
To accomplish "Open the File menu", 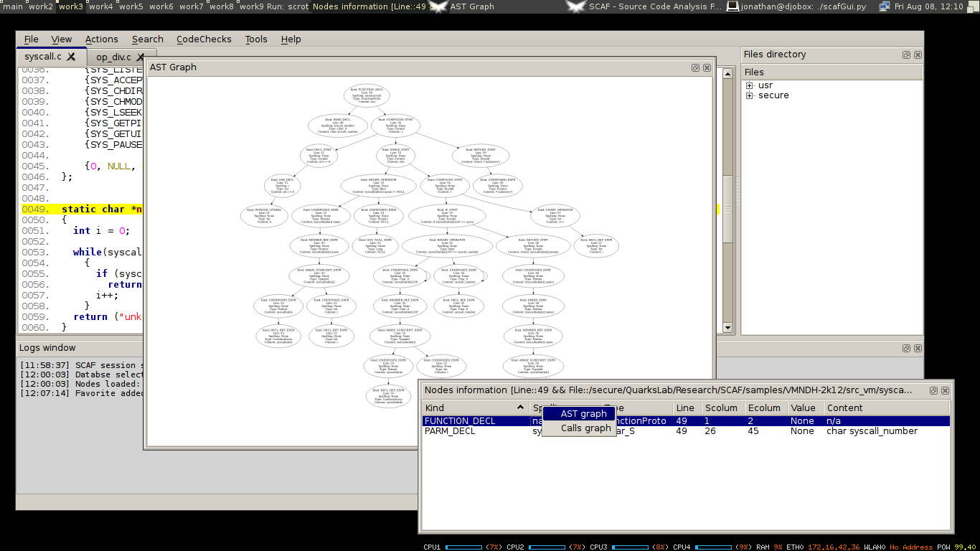I will 32,39.
